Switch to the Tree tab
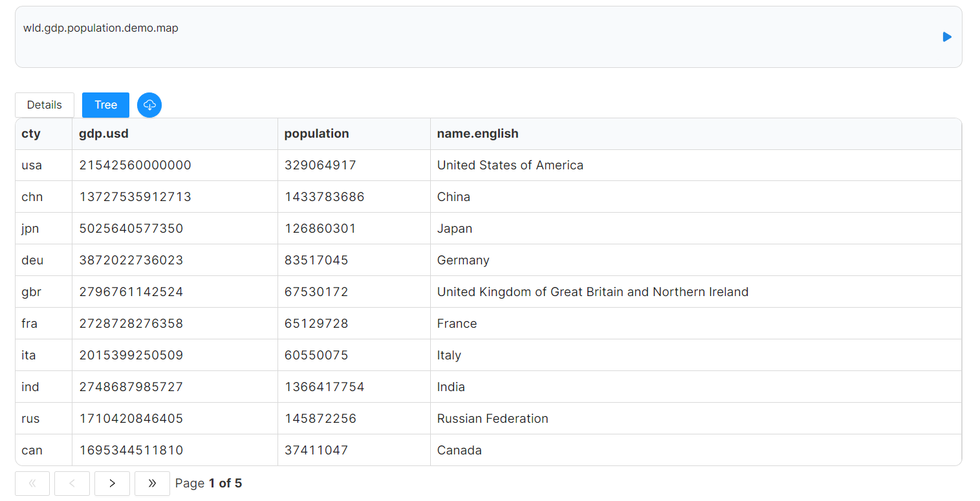Viewport: 980px width, 501px height. pyautogui.click(x=105, y=105)
